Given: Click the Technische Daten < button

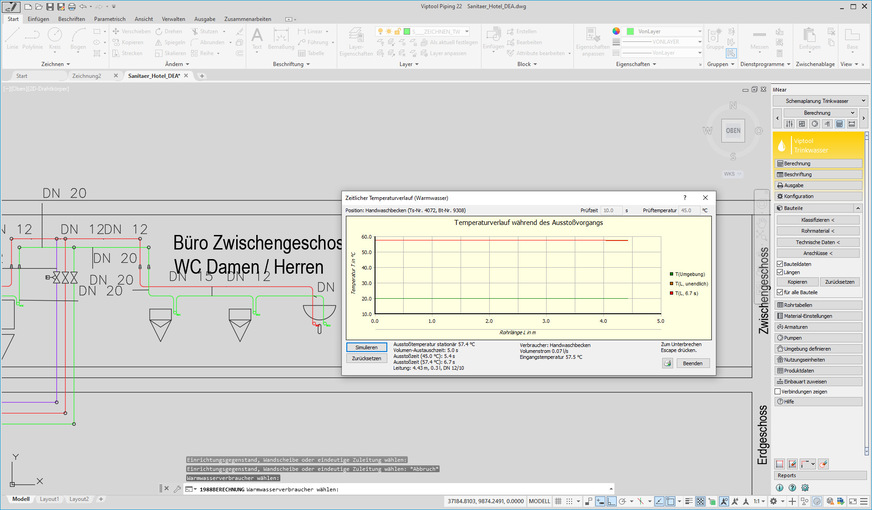Looking at the screenshot, I should [x=818, y=242].
